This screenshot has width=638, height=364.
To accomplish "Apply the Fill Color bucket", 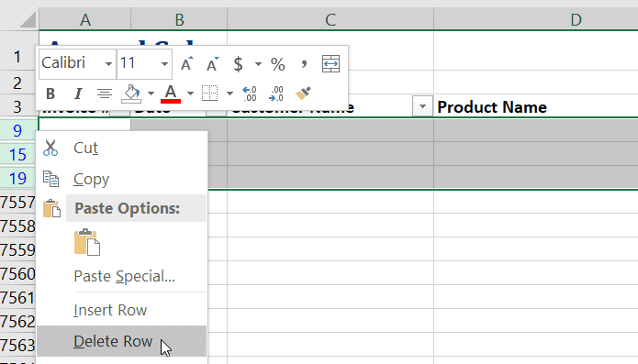I will [x=131, y=94].
